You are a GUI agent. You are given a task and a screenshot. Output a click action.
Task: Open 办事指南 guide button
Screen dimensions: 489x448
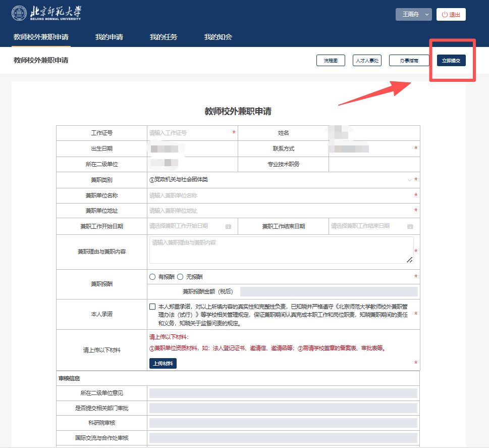click(409, 60)
